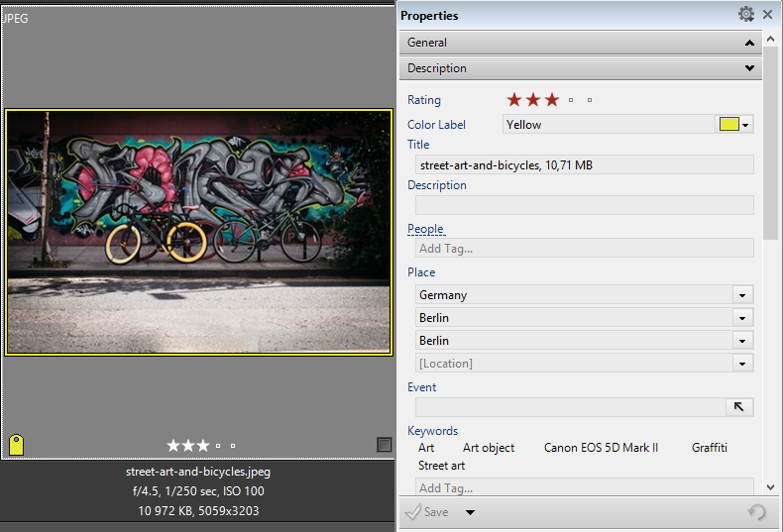This screenshot has width=783, height=532.
Task: Open the Location dropdown
Action: coord(740,364)
